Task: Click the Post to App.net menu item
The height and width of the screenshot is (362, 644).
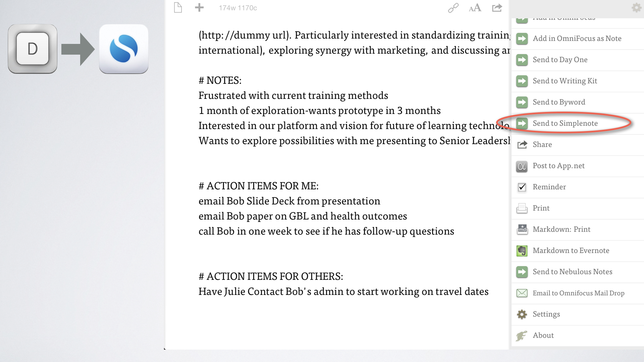Action: click(559, 165)
